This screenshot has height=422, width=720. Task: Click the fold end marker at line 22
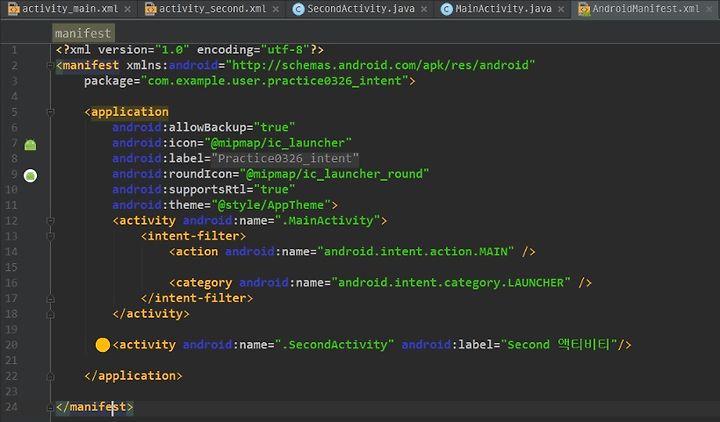pos(51,377)
